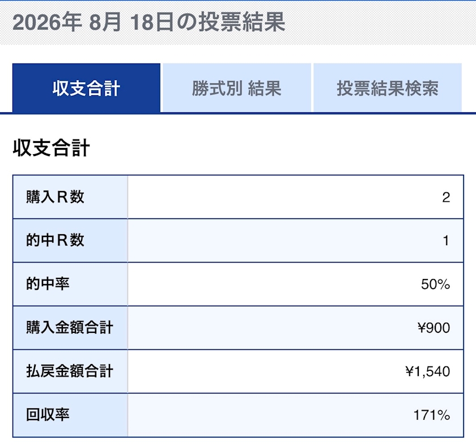Click the 50% hit rate value

coord(435,285)
